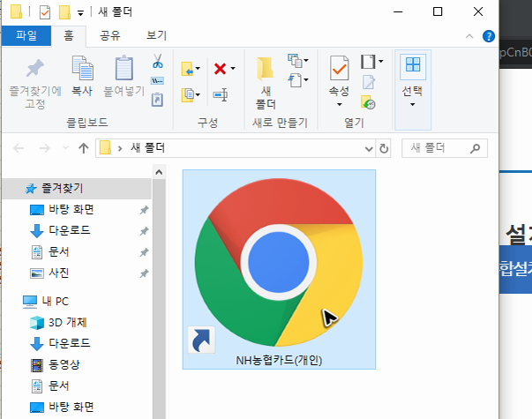Click the Forward navigation arrow
Viewport: 532px width, 419px height.
(44, 148)
